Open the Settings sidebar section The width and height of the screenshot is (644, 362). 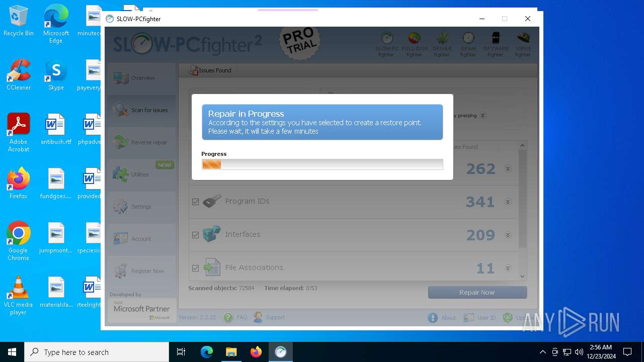point(142,207)
